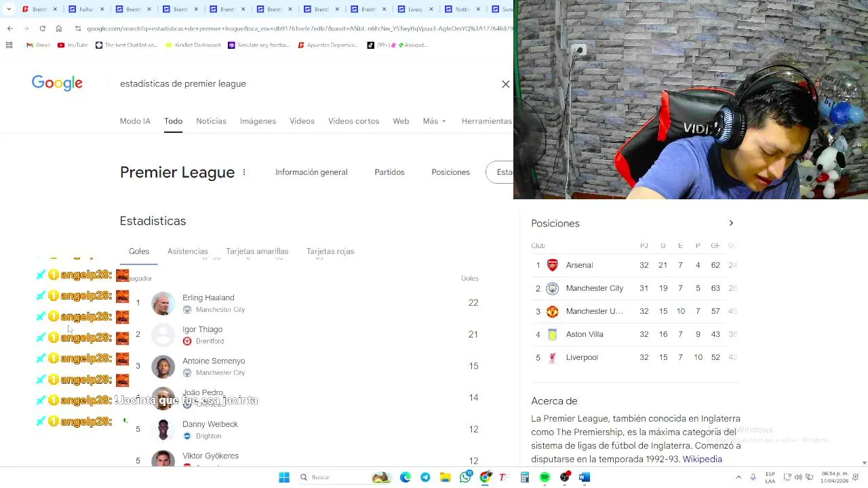Open the Posiciones section tab
This screenshot has height=488, width=868.
pos(450,172)
